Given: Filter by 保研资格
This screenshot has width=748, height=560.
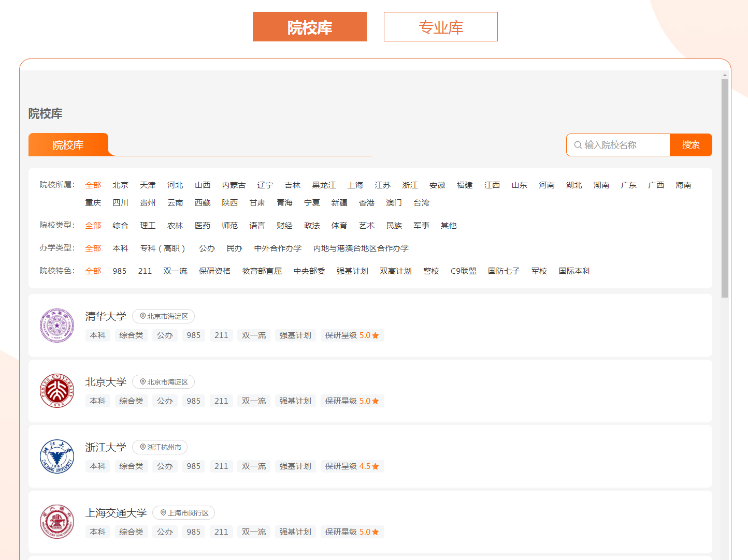Looking at the screenshot, I should click(x=215, y=271).
